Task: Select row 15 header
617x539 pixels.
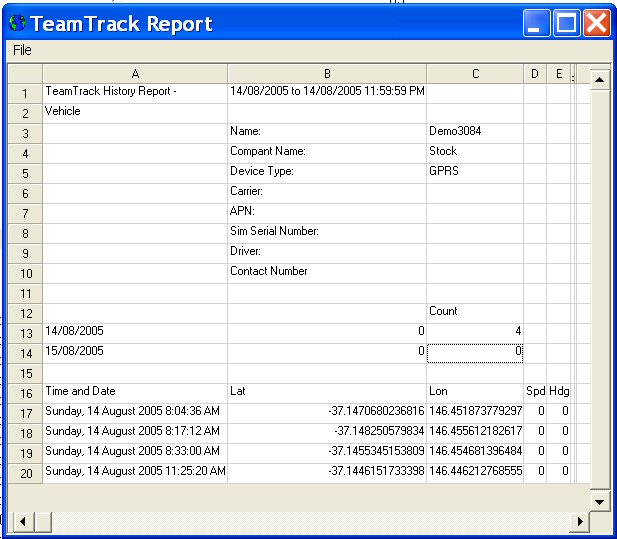Action: (x=25, y=373)
